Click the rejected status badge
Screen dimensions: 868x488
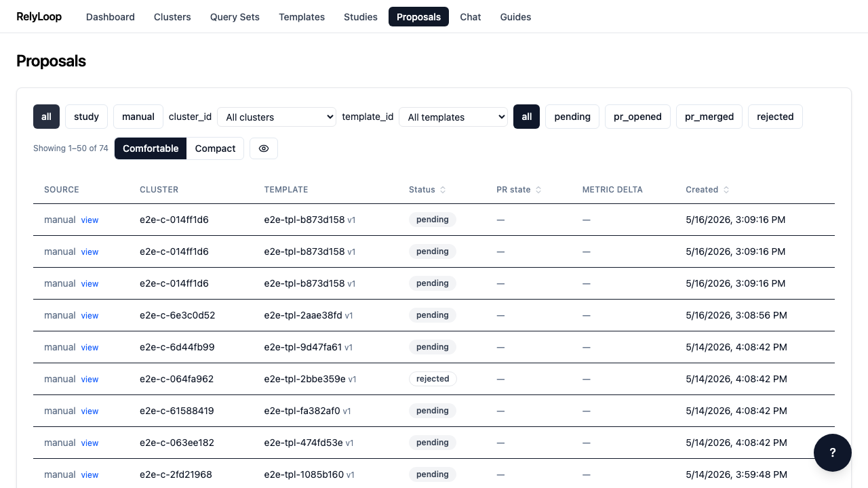point(433,379)
